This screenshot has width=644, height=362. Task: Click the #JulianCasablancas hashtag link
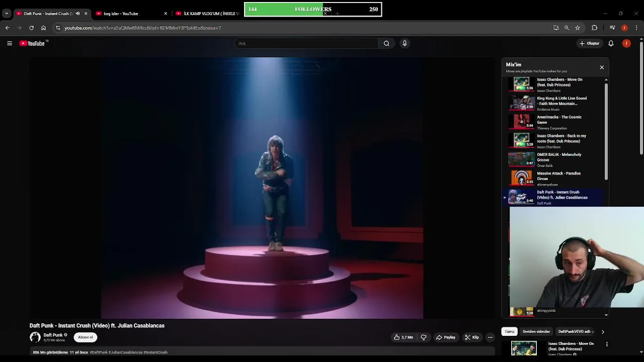pos(126,352)
